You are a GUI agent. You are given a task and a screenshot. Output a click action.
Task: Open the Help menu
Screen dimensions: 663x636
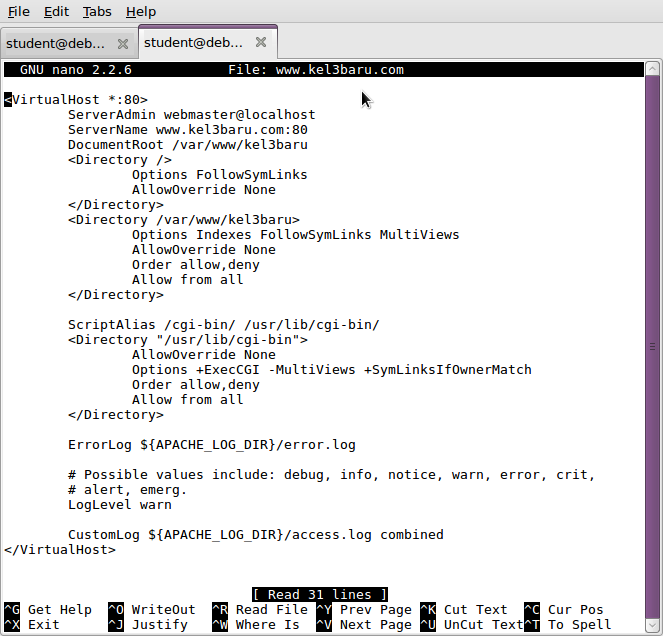tap(141, 12)
